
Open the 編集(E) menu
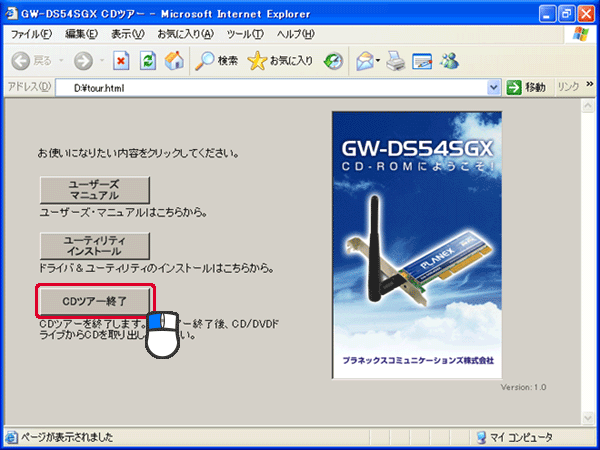82,34
